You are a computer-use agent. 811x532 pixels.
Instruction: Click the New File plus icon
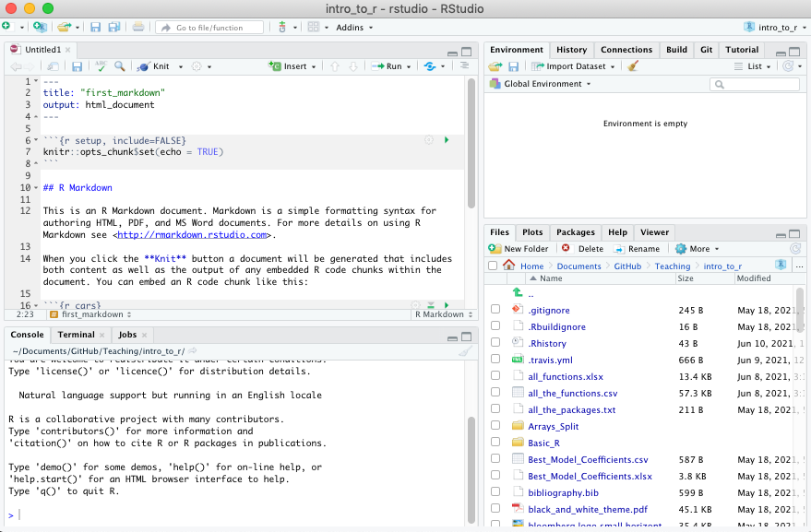pyautogui.click(x=6, y=27)
